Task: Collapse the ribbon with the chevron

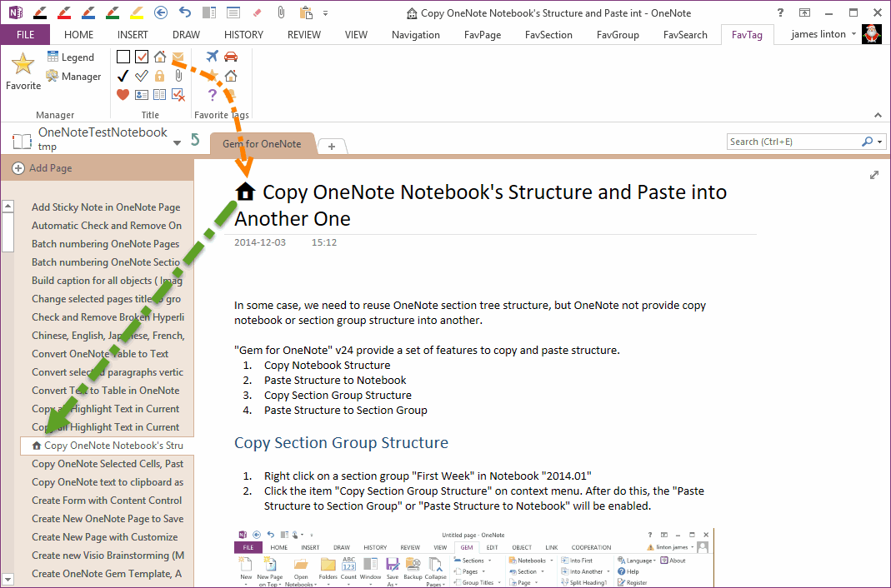Action: pos(878,115)
